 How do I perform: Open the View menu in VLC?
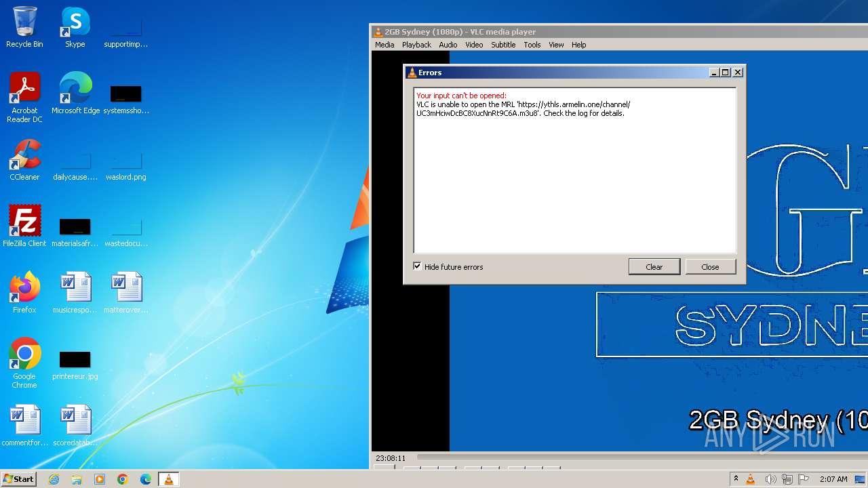[556, 45]
